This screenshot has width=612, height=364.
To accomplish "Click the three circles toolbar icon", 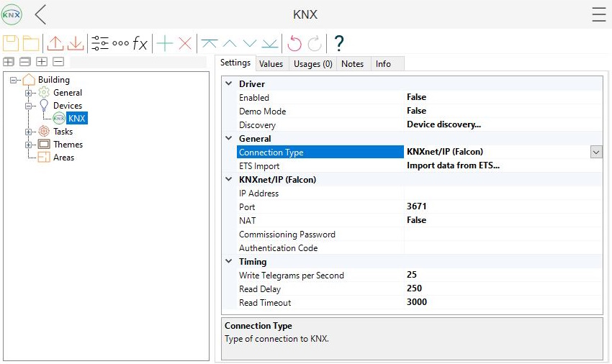I will pyautogui.click(x=121, y=43).
